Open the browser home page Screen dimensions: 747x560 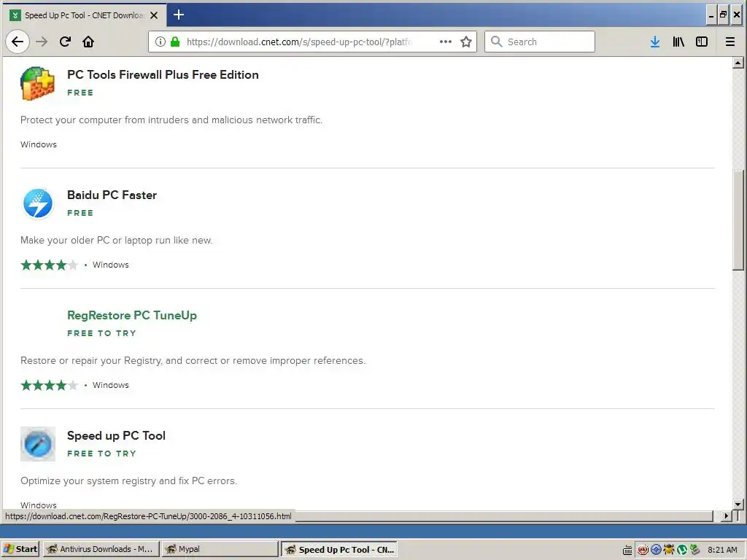88,42
